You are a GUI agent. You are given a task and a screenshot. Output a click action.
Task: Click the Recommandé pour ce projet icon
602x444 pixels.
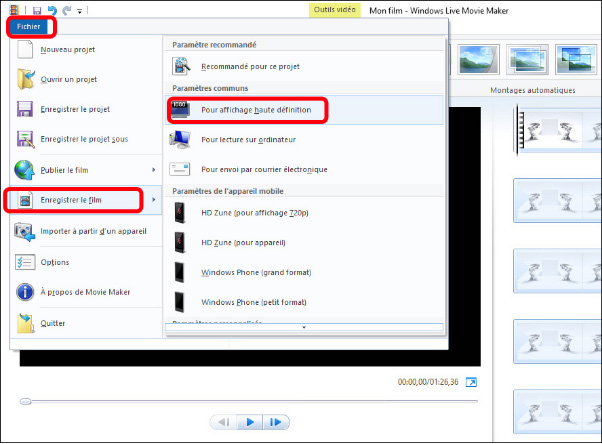[181, 66]
